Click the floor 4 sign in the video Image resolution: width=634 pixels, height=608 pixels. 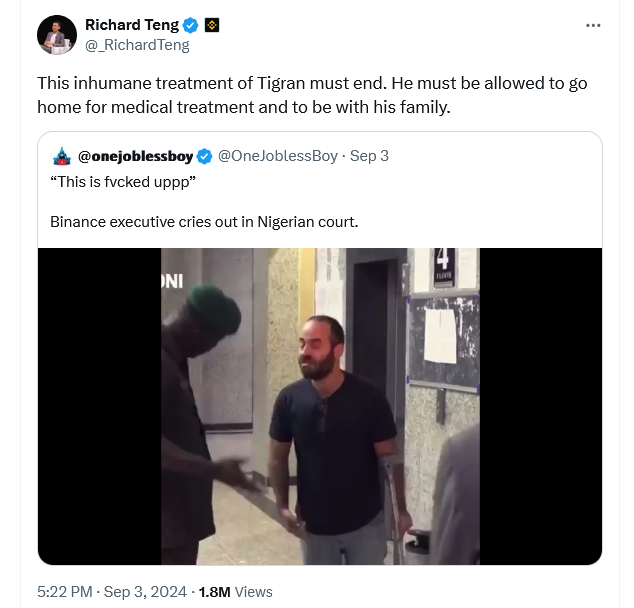(444, 267)
